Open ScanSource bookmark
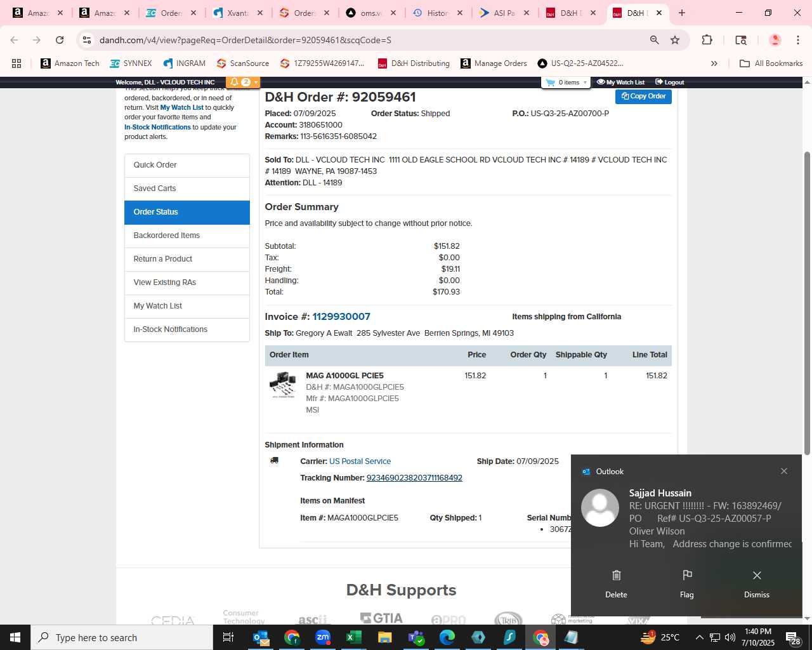Viewport: 812px width, 650px height. coord(242,63)
